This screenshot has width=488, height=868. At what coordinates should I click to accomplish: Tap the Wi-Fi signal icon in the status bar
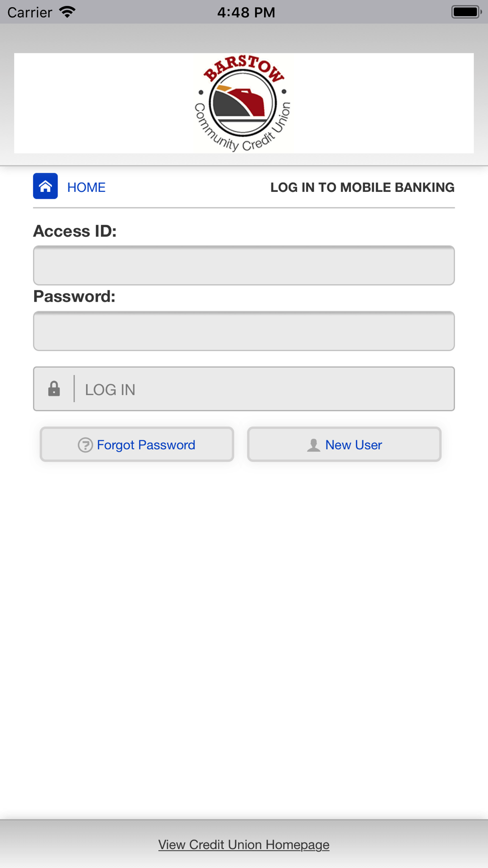click(67, 12)
